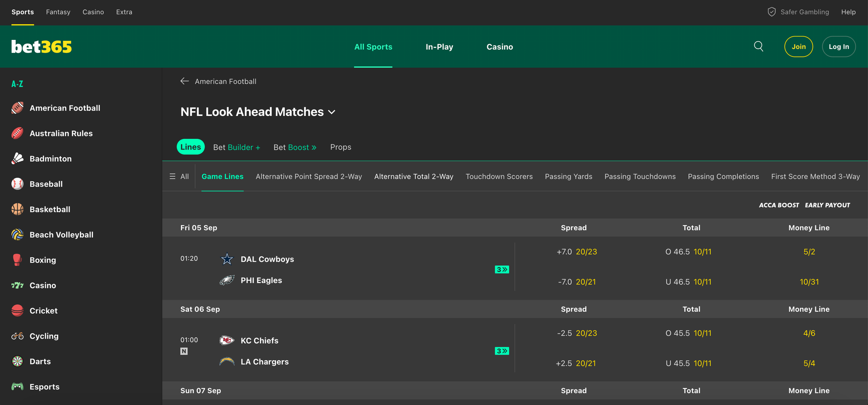Open Alternative Point Spread 2-Way tab
Viewport: 868px width, 405px height.
click(309, 176)
